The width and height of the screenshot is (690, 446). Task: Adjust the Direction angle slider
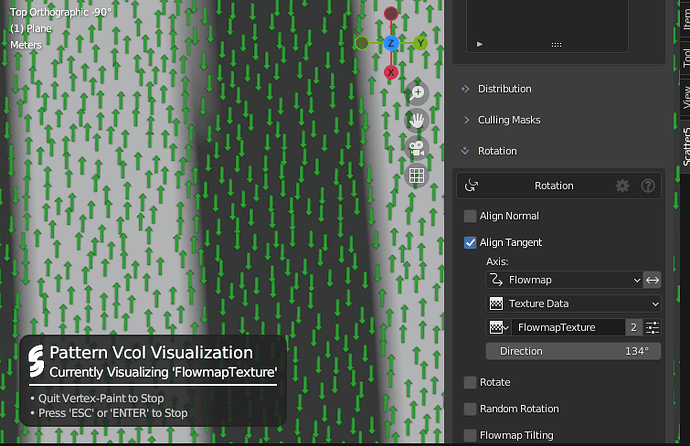click(x=573, y=351)
